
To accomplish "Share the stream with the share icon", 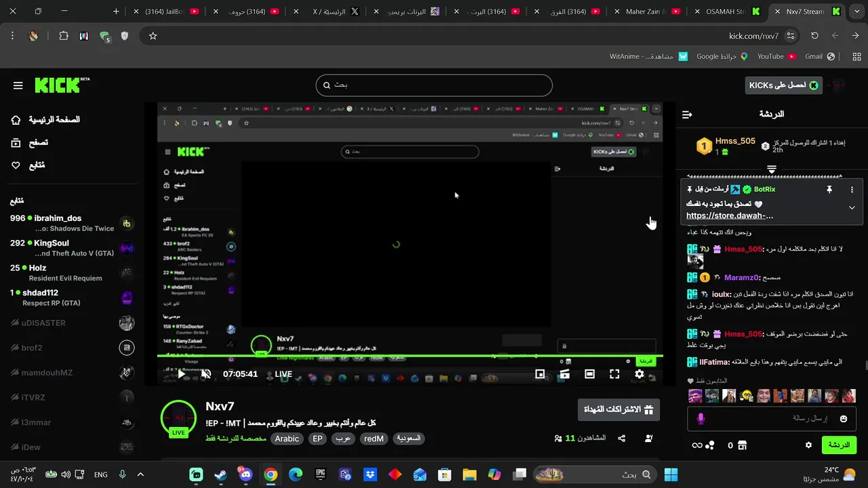I will (622, 439).
